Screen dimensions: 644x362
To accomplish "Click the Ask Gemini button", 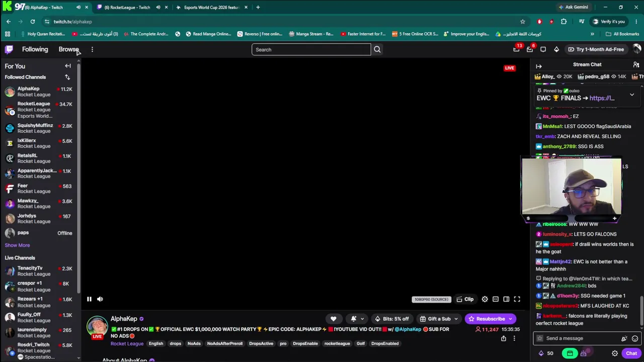I will tap(573, 7).
